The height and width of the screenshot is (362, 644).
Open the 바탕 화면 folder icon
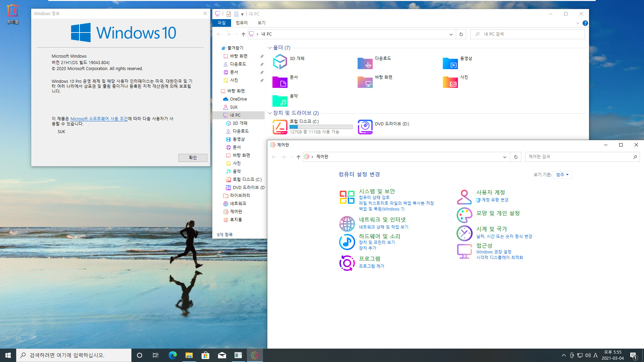[x=365, y=82]
